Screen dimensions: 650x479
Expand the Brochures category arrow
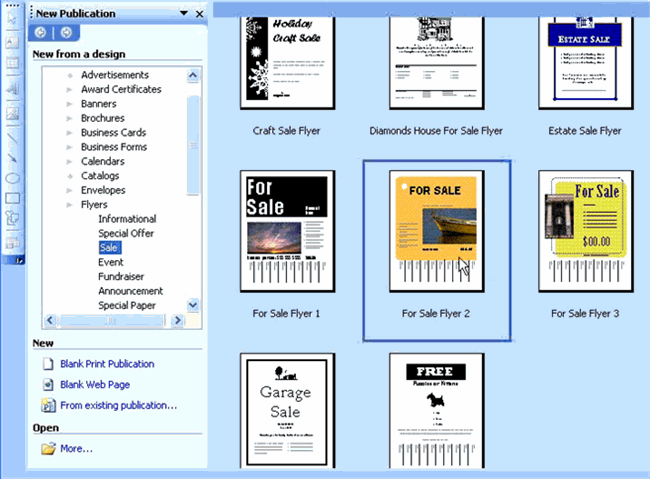(69, 118)
